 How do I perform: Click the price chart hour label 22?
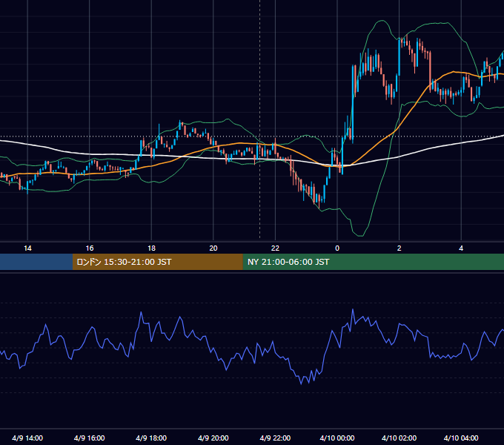pos(275,248)
